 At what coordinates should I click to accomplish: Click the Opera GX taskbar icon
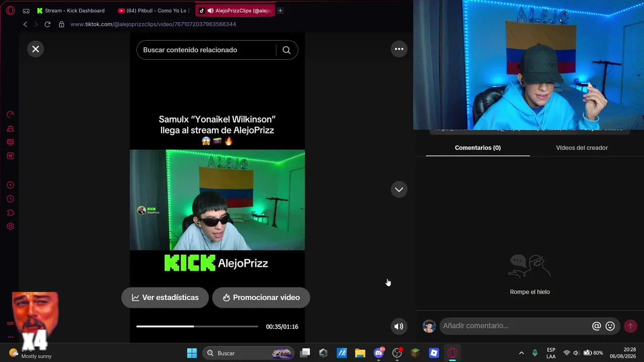tap(452, 353)
